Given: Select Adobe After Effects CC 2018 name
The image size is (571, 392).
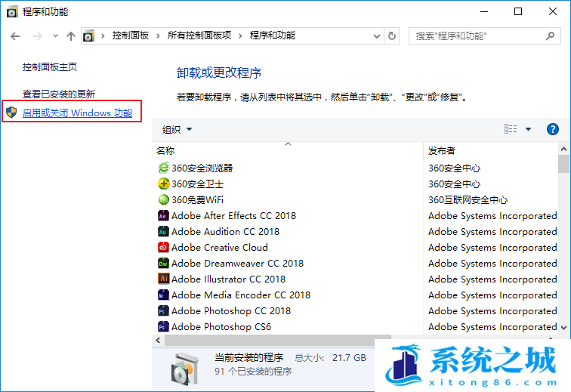Looking at the screenshot, I should coord(234,216).
